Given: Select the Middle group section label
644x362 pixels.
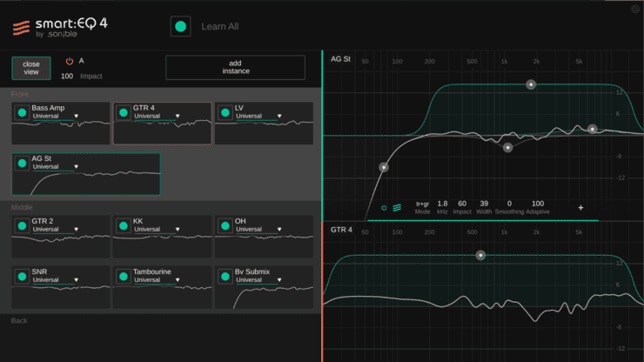Looking at the screenshot, I should (x=23, y=207).
